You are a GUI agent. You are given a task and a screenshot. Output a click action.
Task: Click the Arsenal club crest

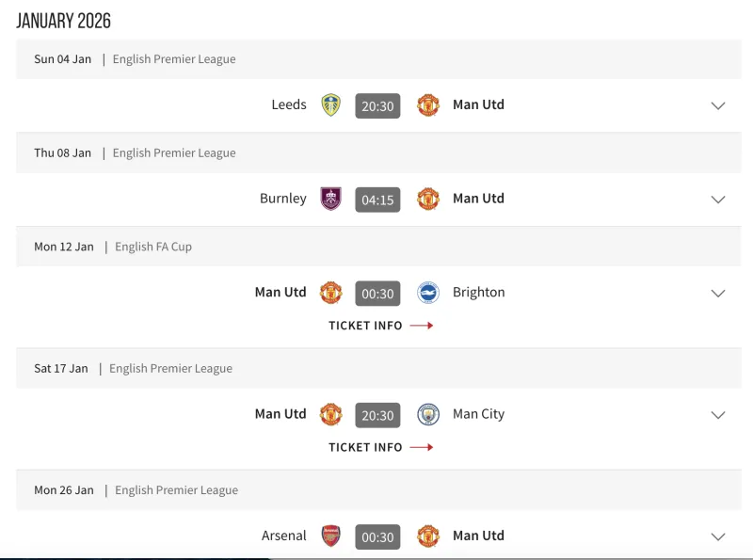click(330, 536)
